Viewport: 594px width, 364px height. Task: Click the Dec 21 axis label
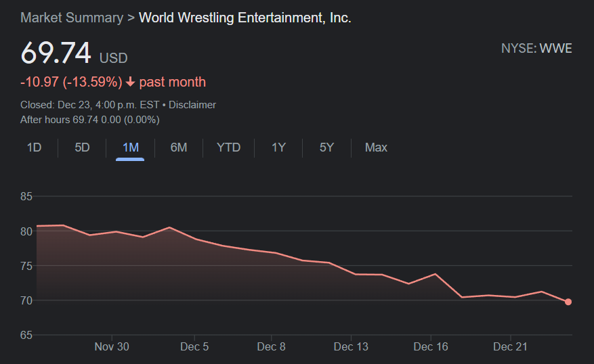(510, 346)
